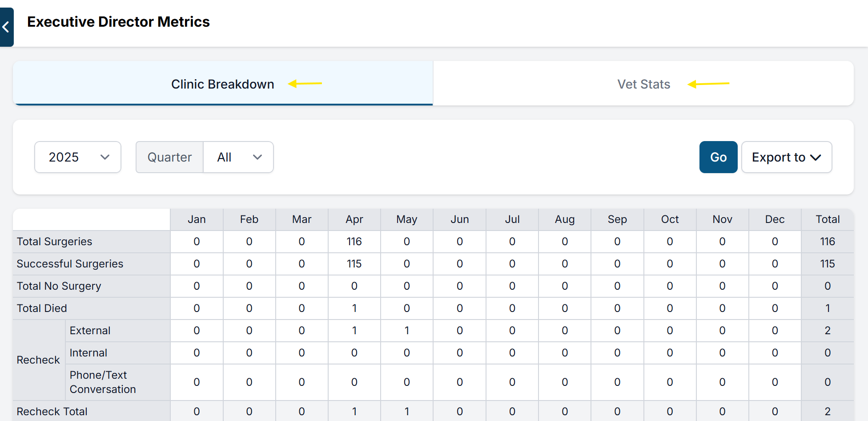Open the 2025 year dropdown

coord(78,157)
